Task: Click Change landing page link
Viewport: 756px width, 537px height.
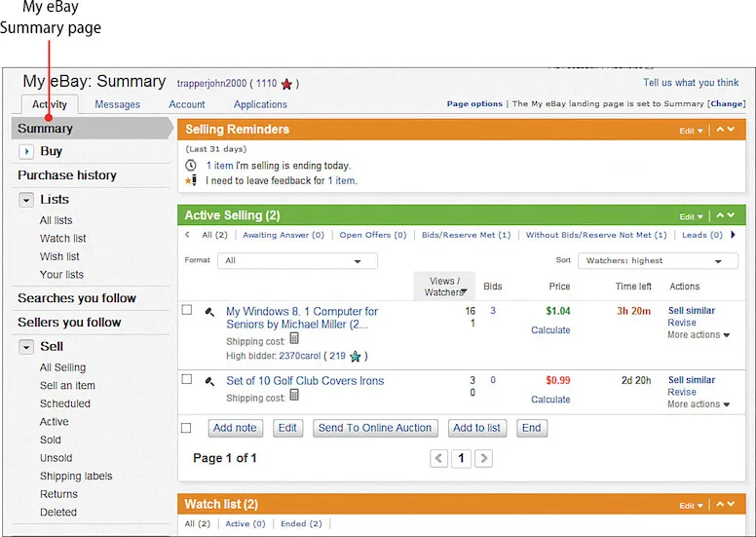Action: (x=726, y=103)
